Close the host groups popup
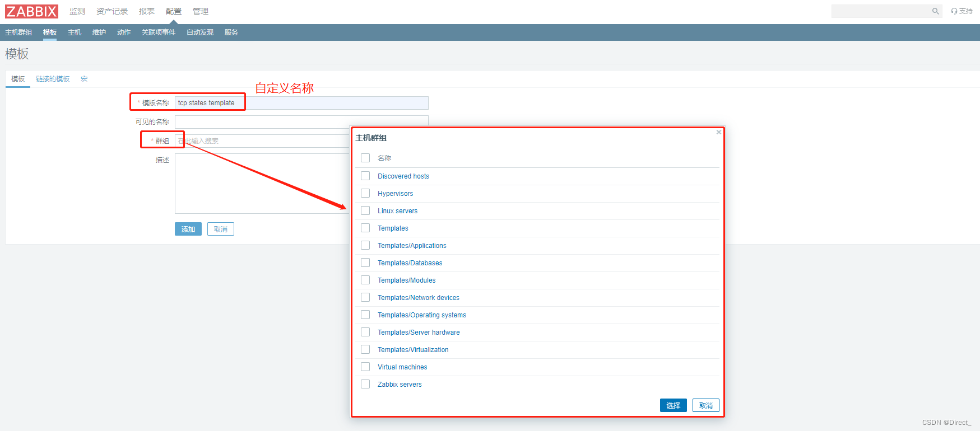 coord(719,132)
